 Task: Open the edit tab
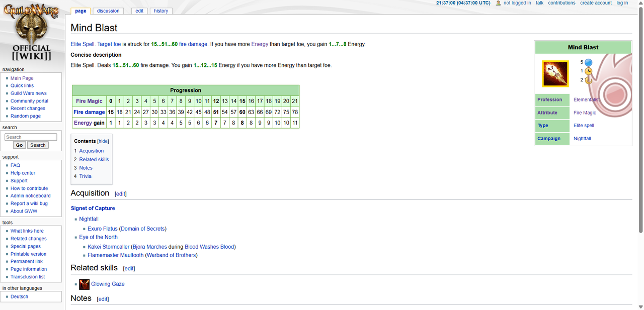tap(139, 11)
